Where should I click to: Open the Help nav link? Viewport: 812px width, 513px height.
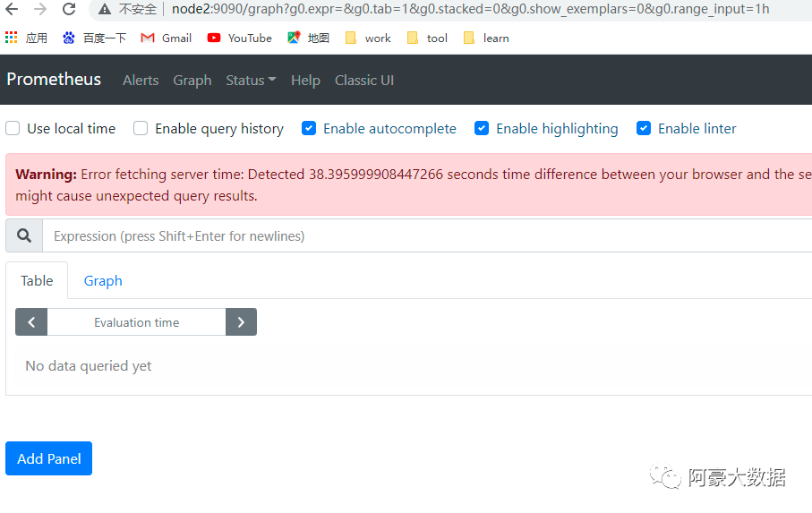305,81
